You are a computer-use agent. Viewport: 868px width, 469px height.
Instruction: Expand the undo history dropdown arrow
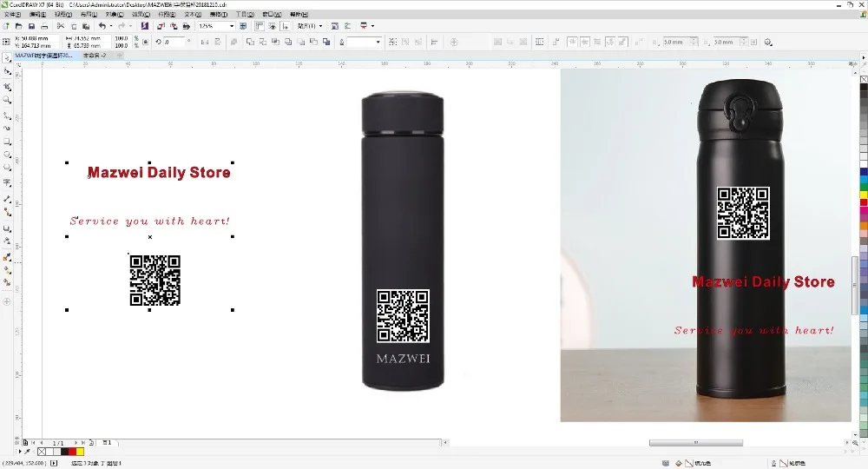pyautogui.click(x=111, y=26)
